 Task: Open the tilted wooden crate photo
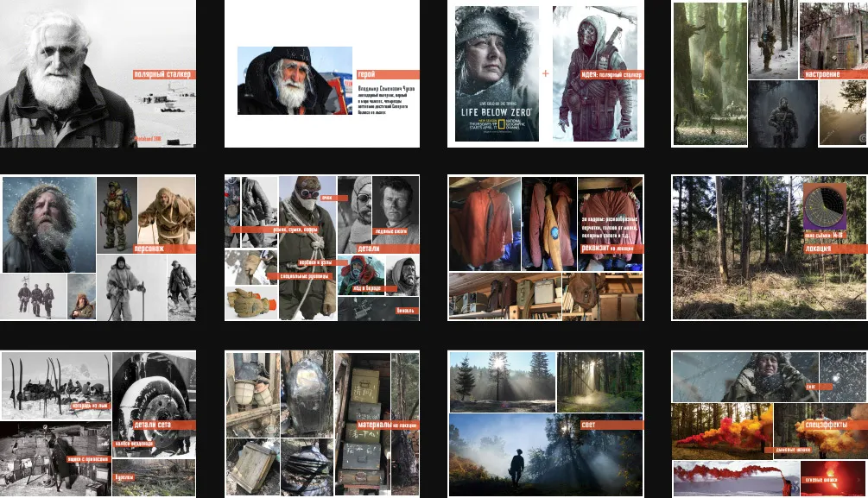252,467
